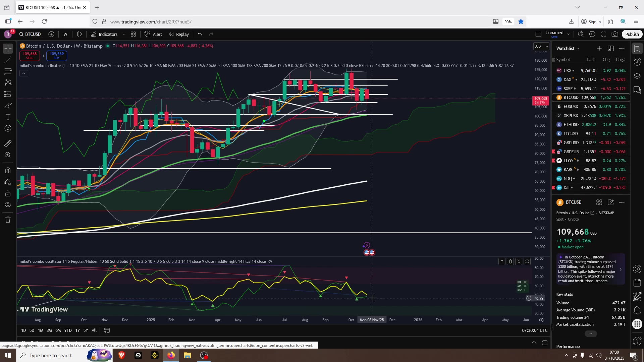644x362 pixels.
Task: Open the Replay mode control
Action: pos(179,34)
